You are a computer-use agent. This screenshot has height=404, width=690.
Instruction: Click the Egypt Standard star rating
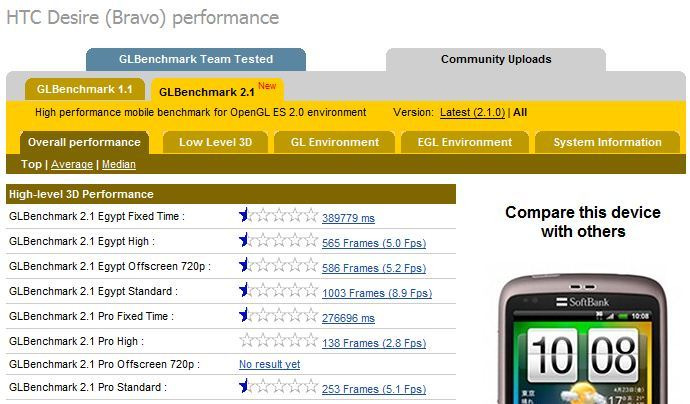click(278, 290)
